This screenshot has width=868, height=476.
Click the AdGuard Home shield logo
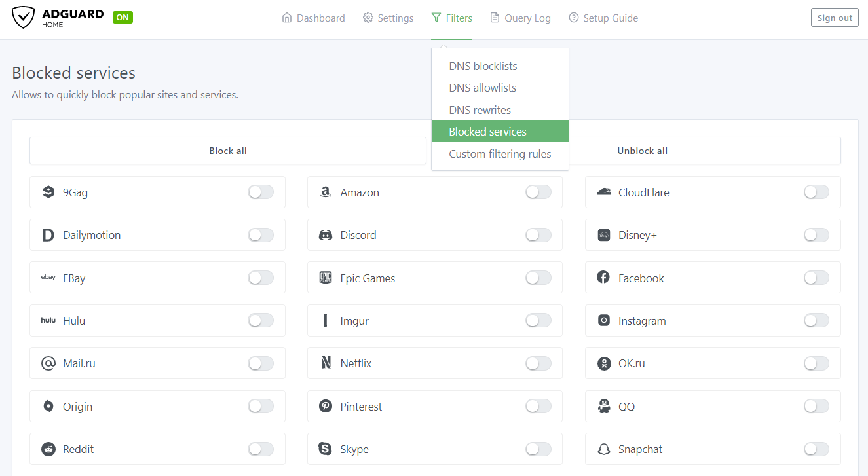point(23,18)
